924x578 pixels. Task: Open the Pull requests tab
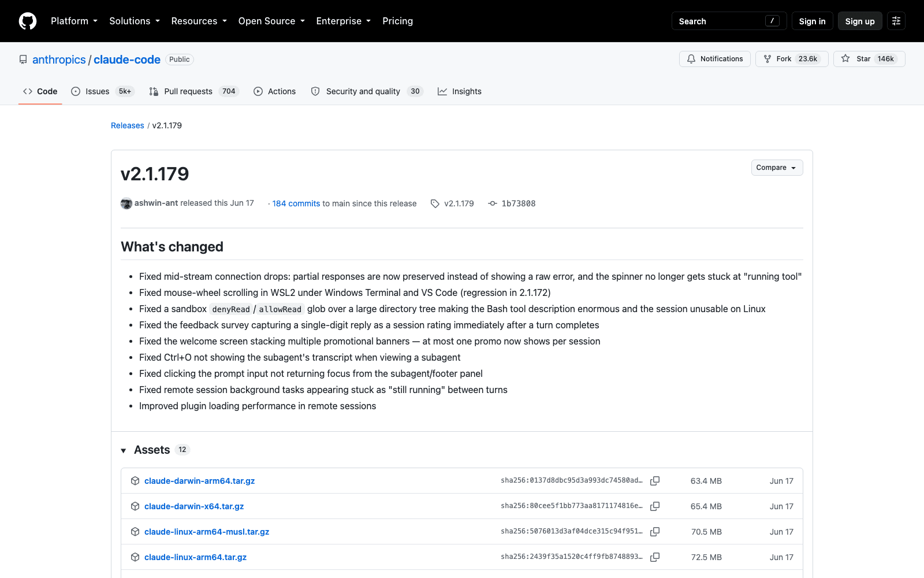click(x=193, y=91)
